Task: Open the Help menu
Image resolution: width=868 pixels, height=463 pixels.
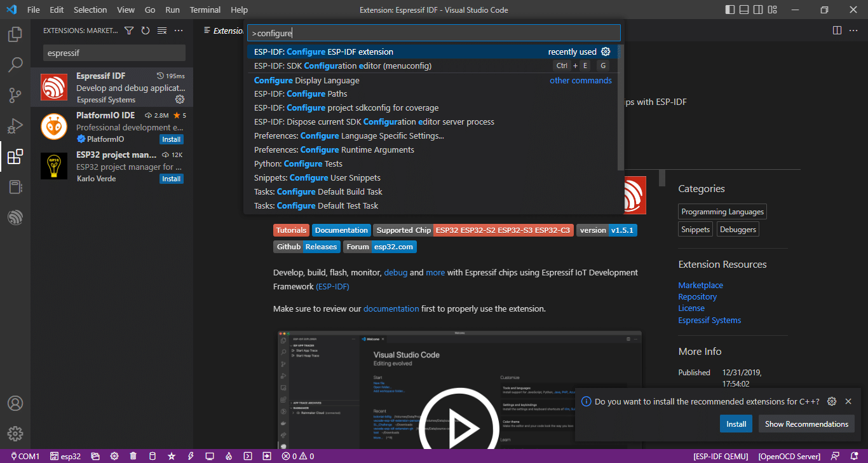Action: pos(240,10)
